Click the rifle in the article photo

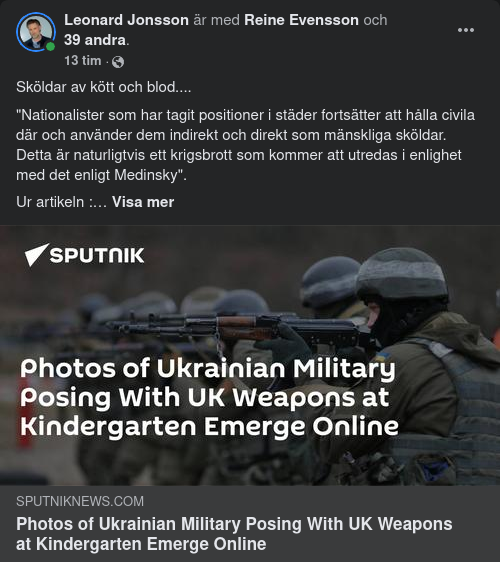[238, 328]
